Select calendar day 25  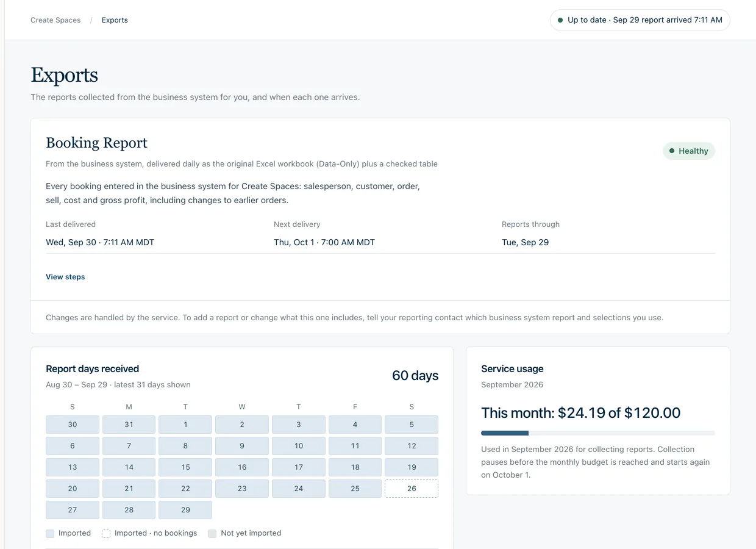click(355, 489)
